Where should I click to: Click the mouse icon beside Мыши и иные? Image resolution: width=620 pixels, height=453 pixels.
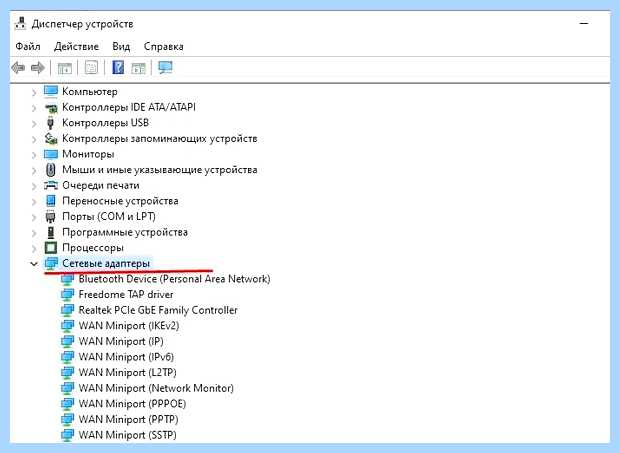pyautogui.click(x=50, y=170)
